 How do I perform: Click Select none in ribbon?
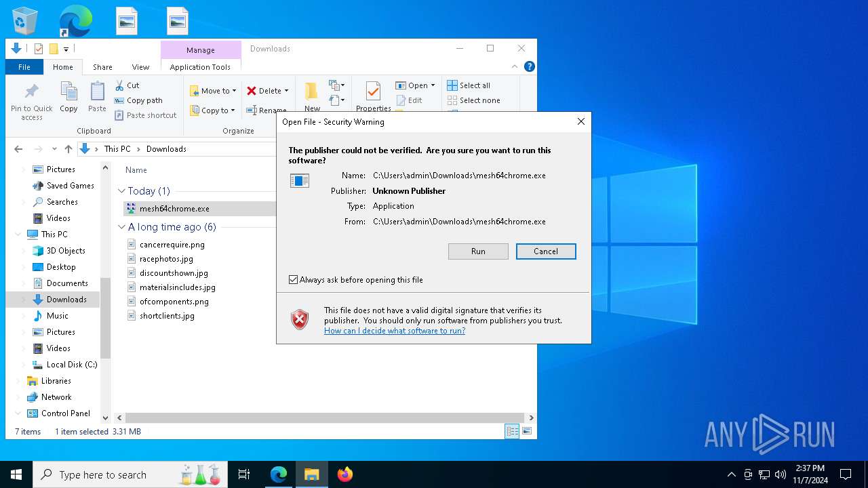click(473, 100)
